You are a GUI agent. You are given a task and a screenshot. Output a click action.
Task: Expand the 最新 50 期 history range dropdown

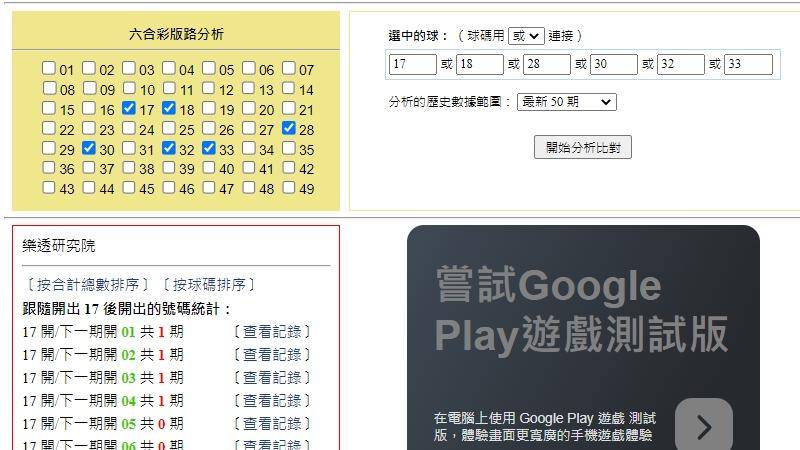(566, 102)
